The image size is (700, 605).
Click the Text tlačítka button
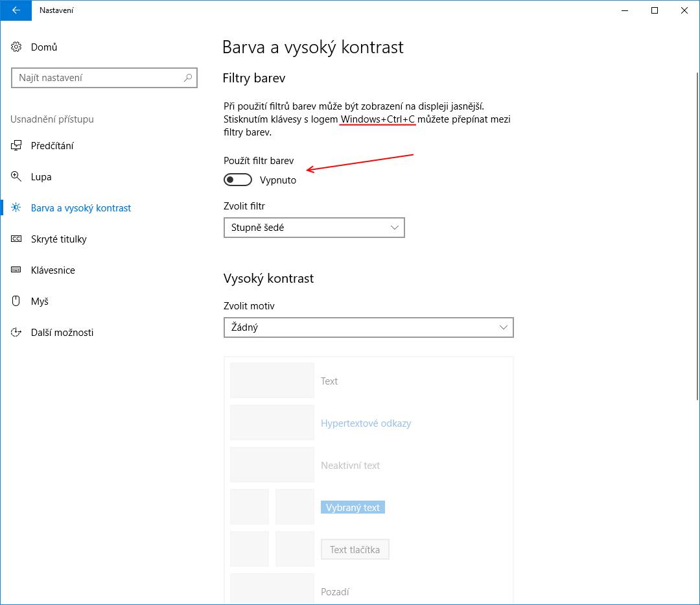(x=355, y=550)
